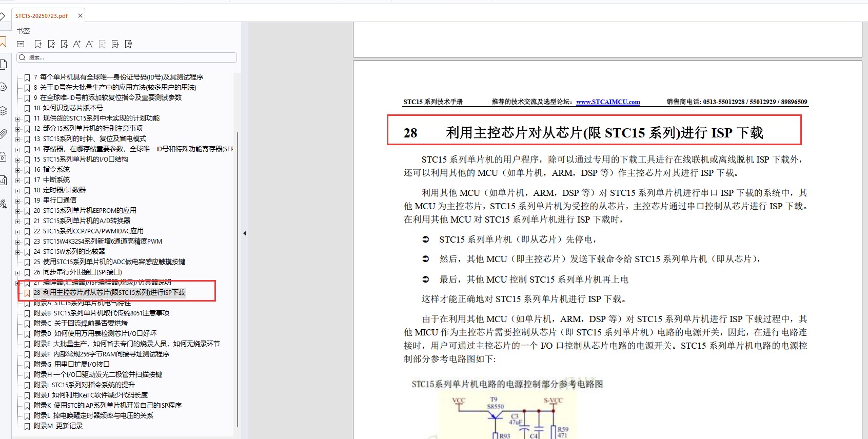Viewport: 868px width, 439px height.
Task: Go to bookmark 9 在全球唯-ID号前添加软复位指令
Action: point(108,97)
